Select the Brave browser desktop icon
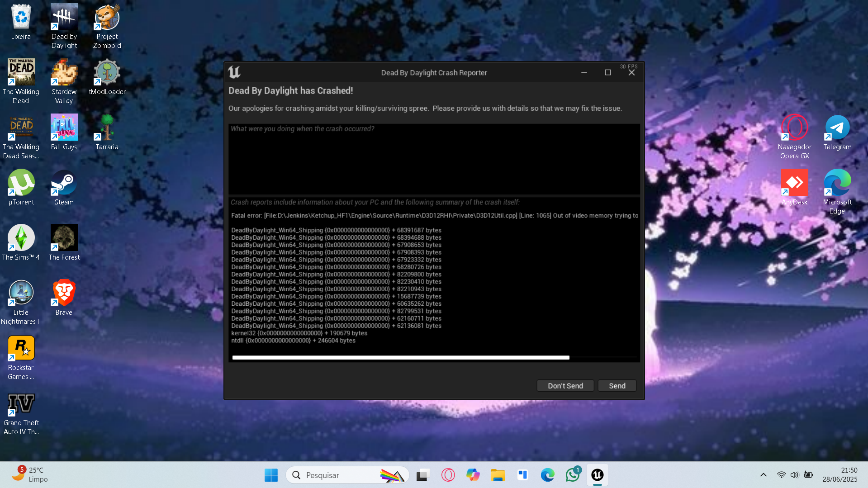868x488 pixels. point(64,298)
